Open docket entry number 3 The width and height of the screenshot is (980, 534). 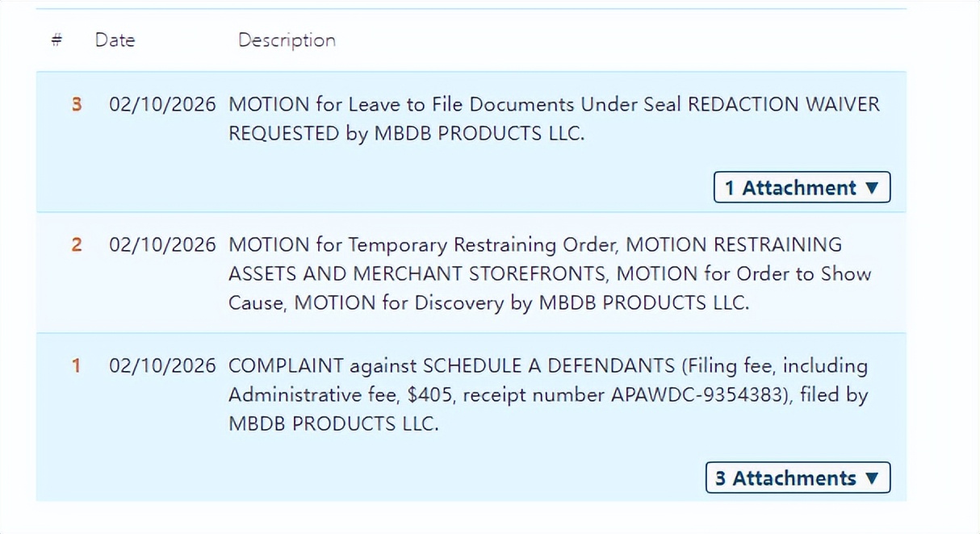(77, 105)
